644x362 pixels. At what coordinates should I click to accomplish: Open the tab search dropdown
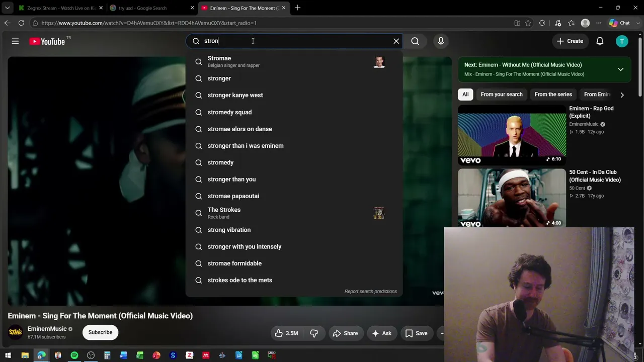tap(7, 8)
